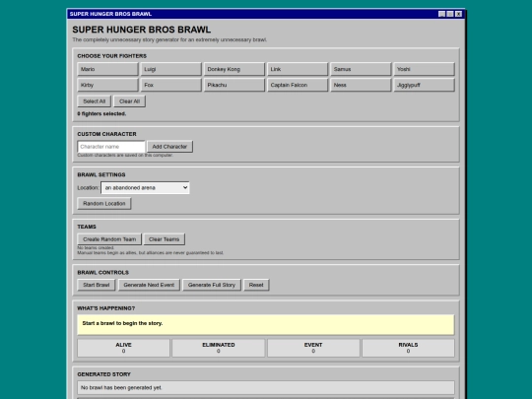This screenshot has width=532, height=399.
Task: Click the ALIVE counter box
Action: tap(123, 348)
